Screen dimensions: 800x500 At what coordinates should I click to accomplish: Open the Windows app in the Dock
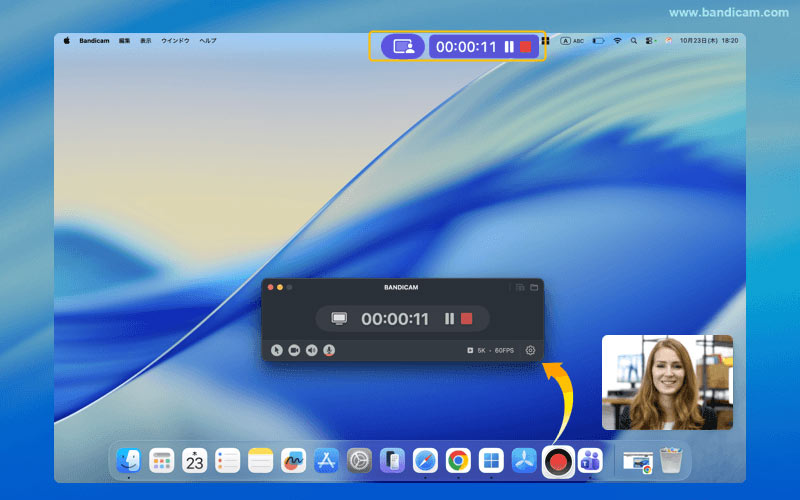point(491,461)
